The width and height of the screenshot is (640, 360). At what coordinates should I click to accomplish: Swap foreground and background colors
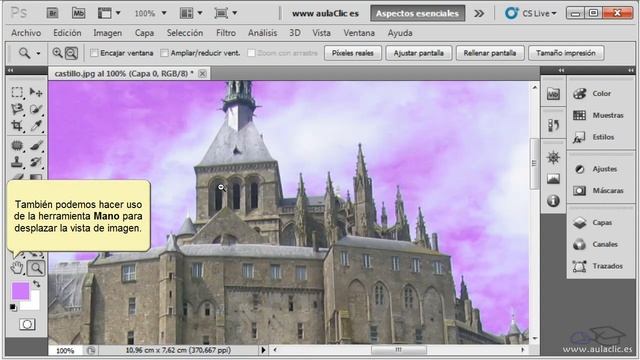[x=37, y=284]
